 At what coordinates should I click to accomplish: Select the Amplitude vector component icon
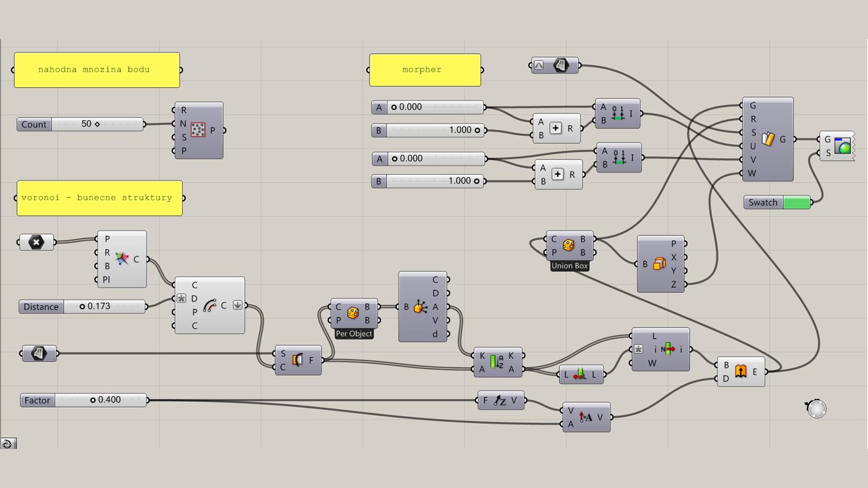click(585, 417)
